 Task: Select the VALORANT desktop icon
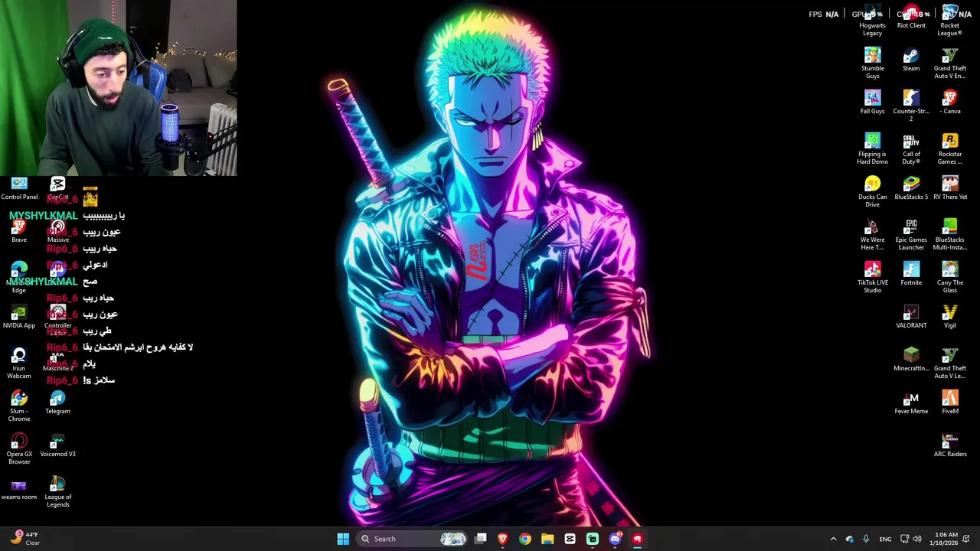click(911, 317)
